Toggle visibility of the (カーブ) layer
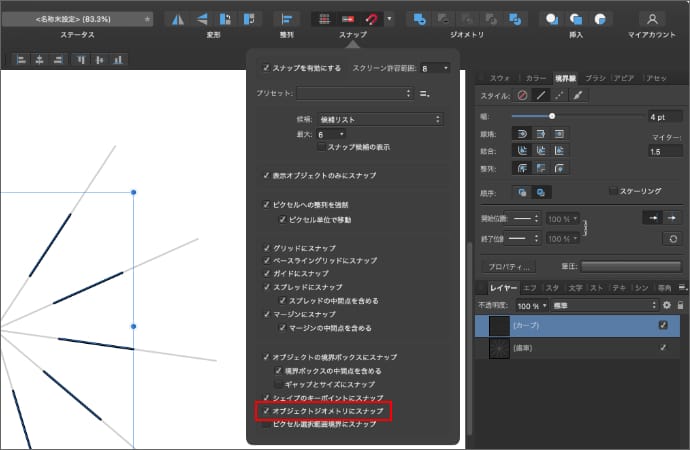 point(663,325)
